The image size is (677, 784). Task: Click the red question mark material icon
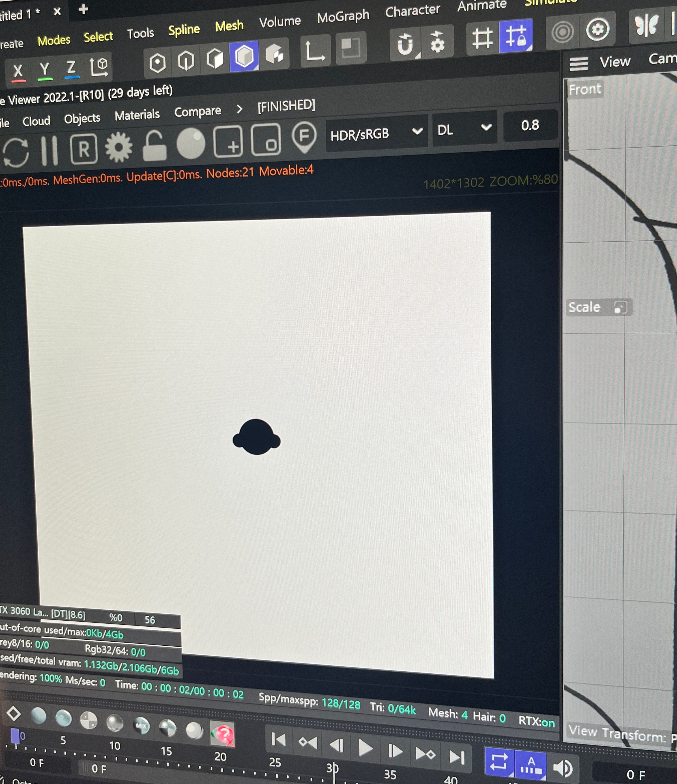click(223, 734)
